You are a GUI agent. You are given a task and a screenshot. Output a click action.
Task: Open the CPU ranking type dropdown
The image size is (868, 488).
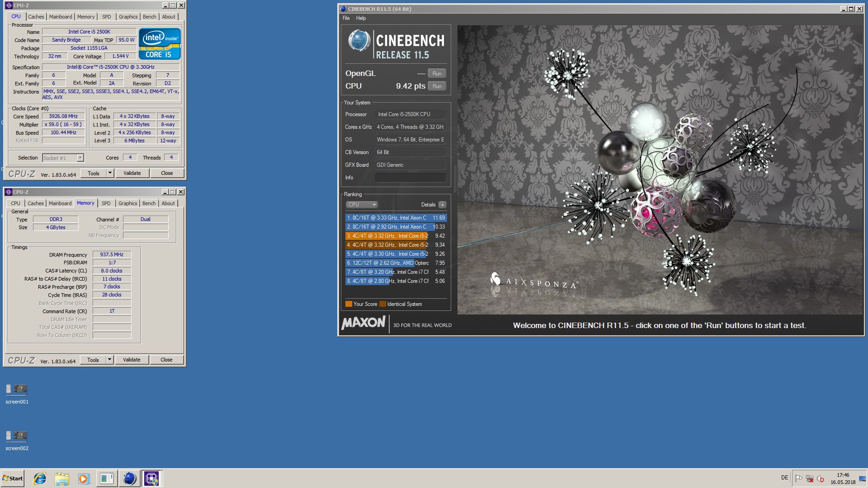[x=362, y=205]
